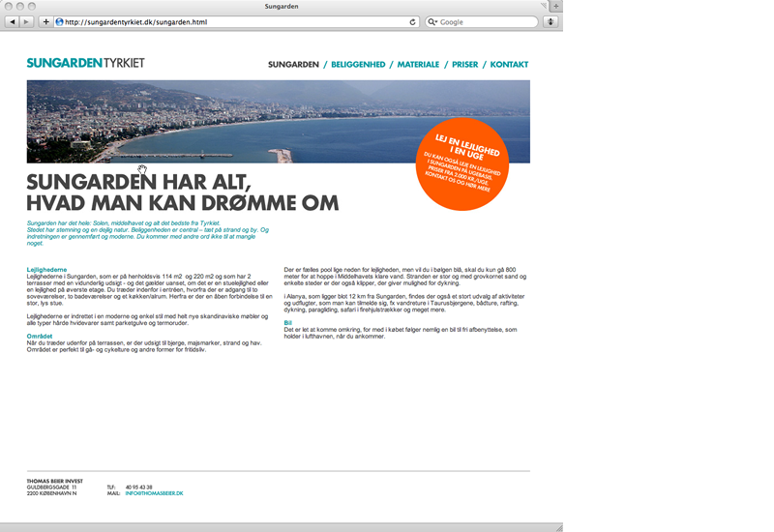The image size is (774, 532).
Task: Go to the PRISER page
Action: (x=464, y=65)
